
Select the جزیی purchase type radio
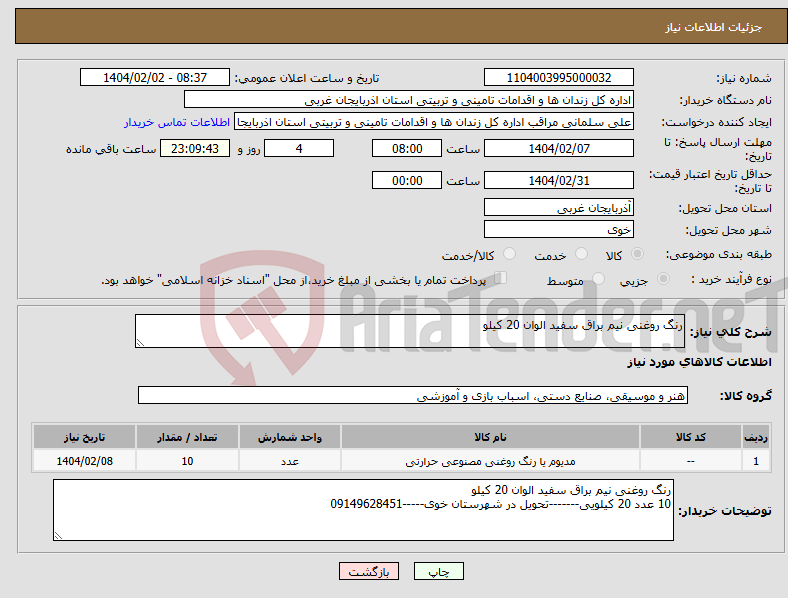[663, 279]
